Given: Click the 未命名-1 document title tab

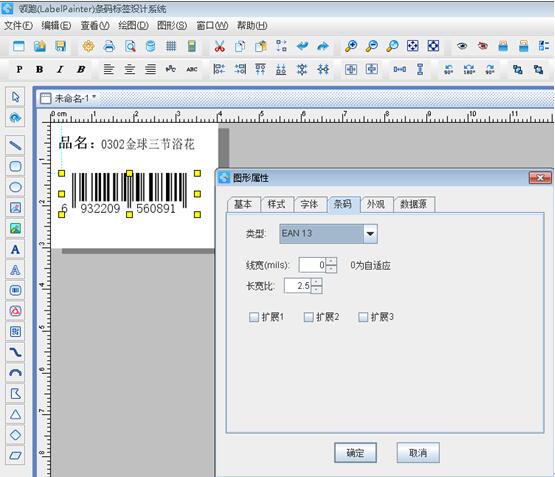Looking at the screenshot, I should pos(75,98).
